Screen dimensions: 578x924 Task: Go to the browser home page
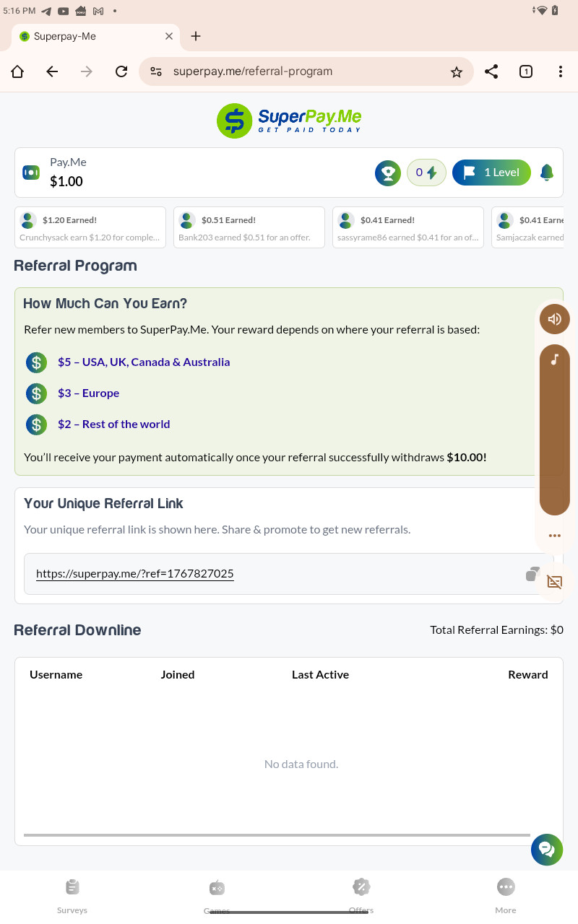tap(17, 71)
